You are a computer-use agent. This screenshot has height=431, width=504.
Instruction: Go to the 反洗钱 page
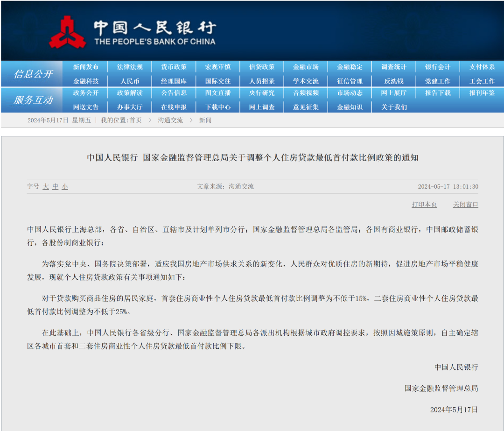coord(394,81)
